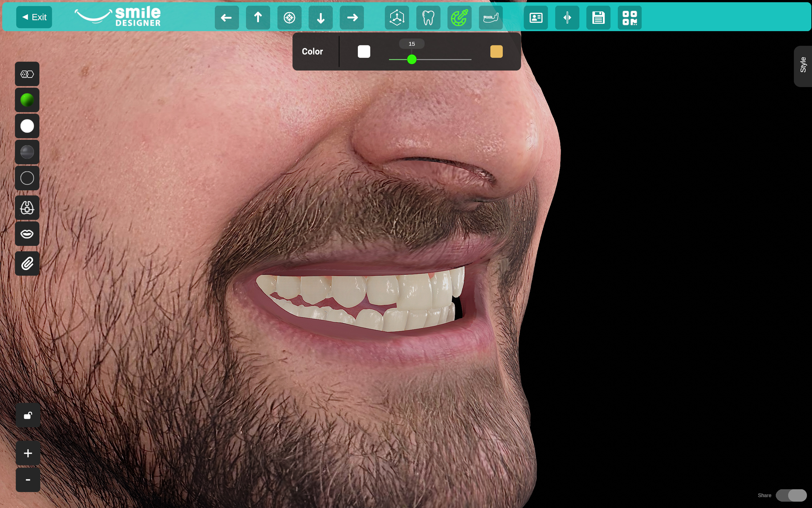The image size is (812, 508).
Task: Select the outlined circle material option
Action: [x=27, y=178]
